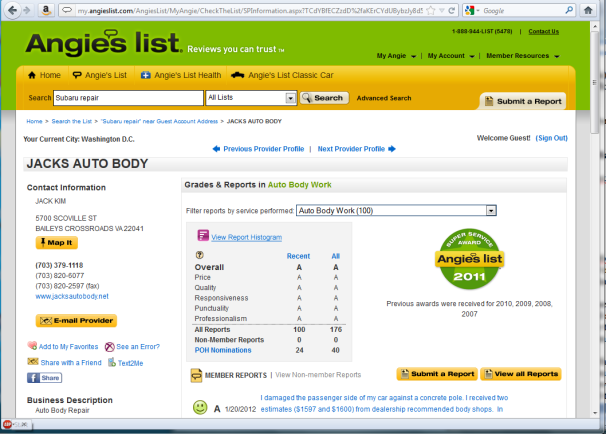Viewport: 606px width, 434px height.
Task: Click the Map It button
Action: coord(57,243)
